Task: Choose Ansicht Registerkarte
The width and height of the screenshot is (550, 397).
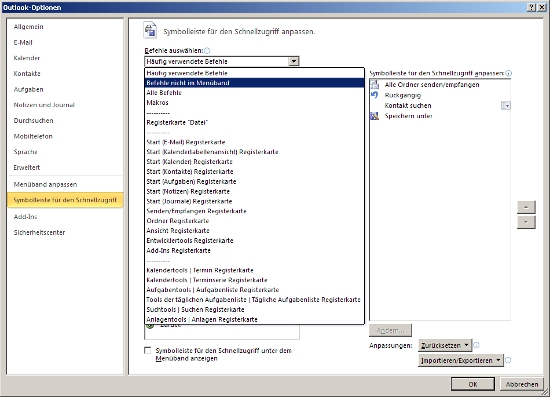Action: pos(254,231)
